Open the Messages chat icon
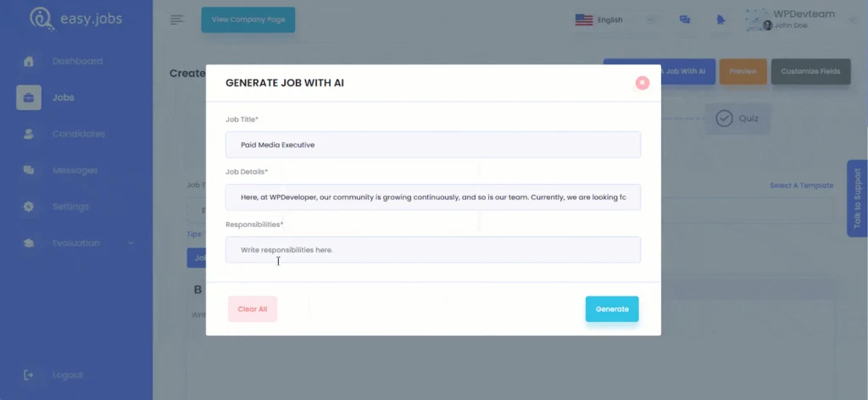Image resolution: width=868 pixels, height=400 pixels. pyautogui.click(x=29, y=170)
